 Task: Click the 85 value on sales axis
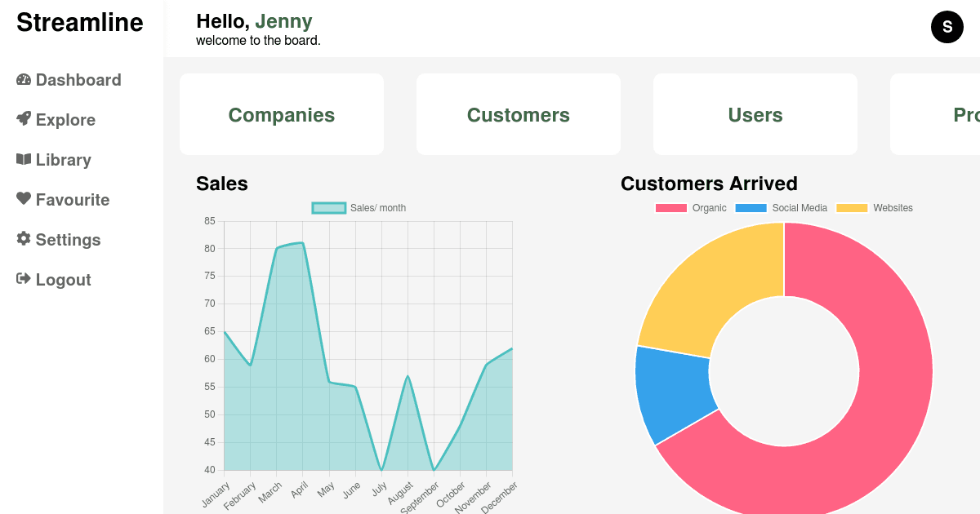click(210, 221)
